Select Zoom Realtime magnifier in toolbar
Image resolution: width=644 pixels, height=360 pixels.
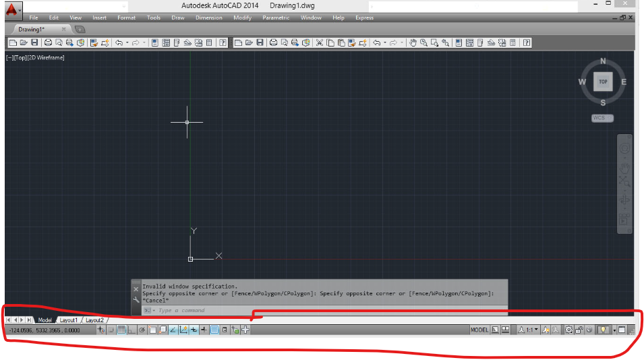423,42
